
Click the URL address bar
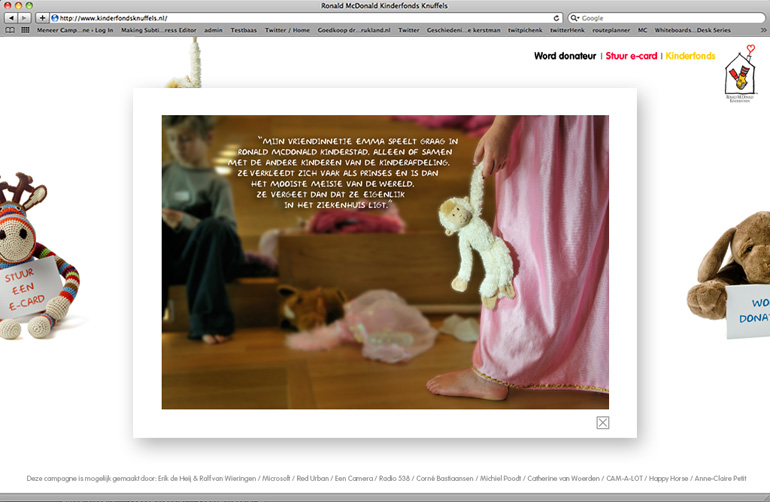(x=300, y=18)
